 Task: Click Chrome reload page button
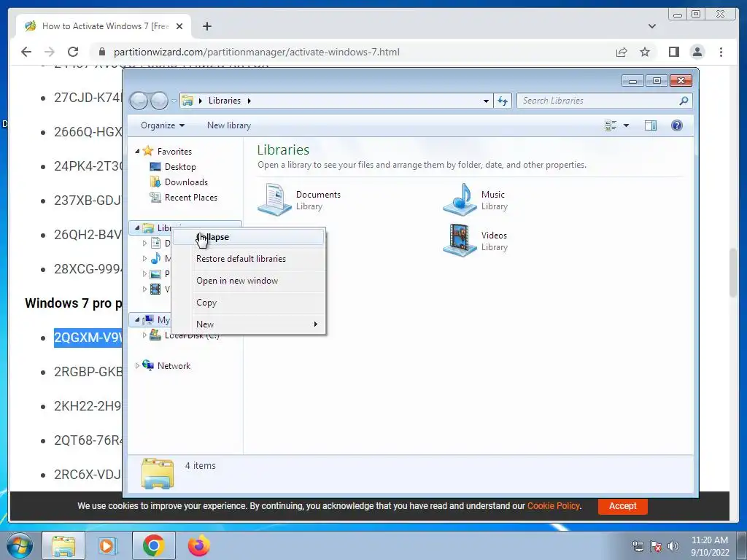pos(73,52)
